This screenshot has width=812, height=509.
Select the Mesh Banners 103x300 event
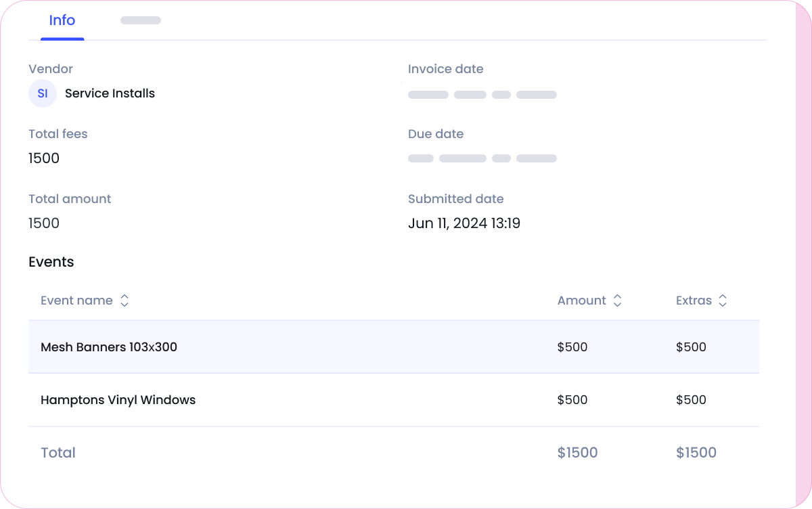109,347
